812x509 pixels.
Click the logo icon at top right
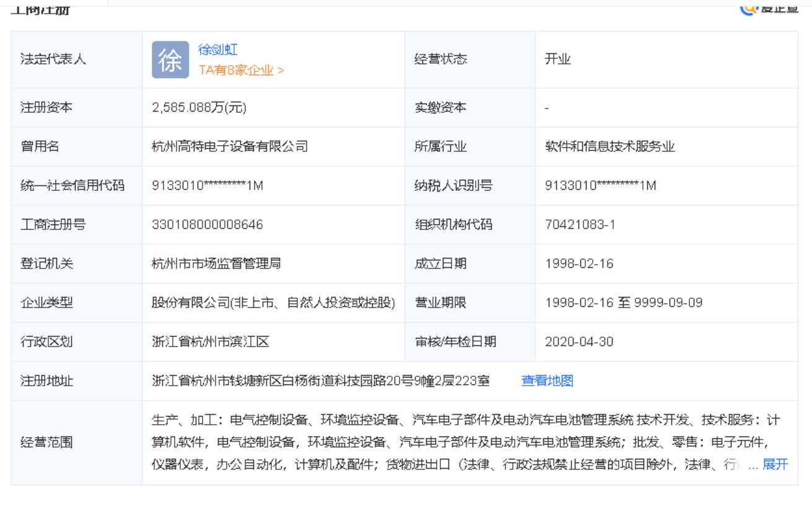click(750, 7)
